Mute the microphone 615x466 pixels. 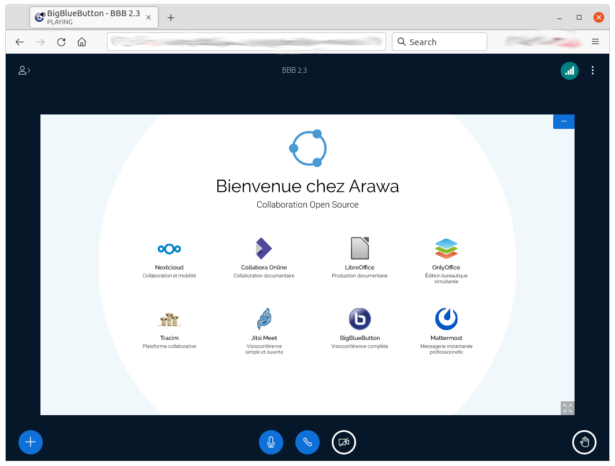click(x=271, y=442)
